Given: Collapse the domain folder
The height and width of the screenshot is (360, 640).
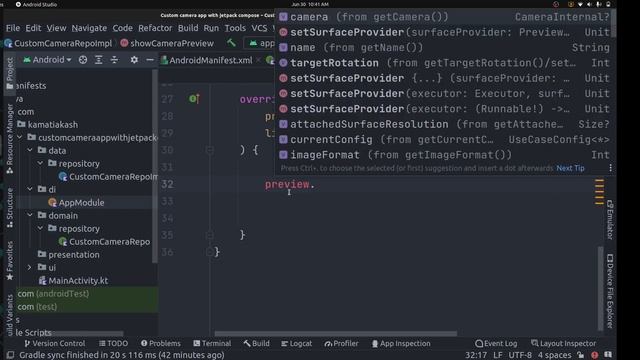Looking at the screenshot, I should coord(30,216).
